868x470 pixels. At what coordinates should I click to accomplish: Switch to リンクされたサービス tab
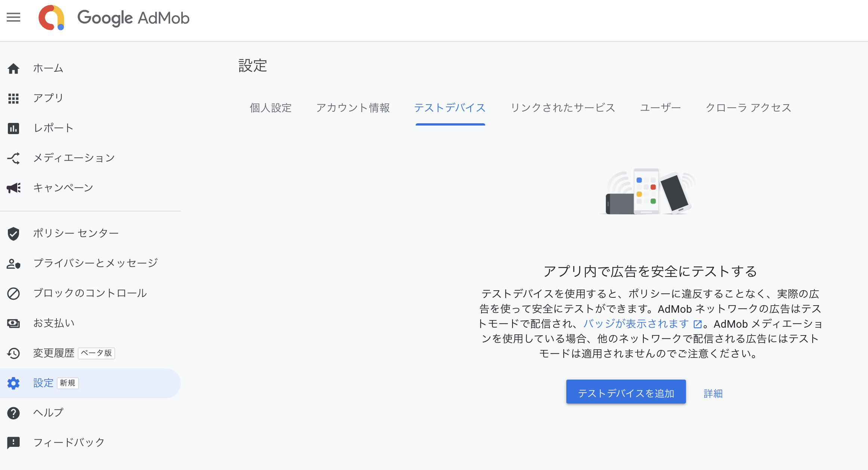[563, 108]
